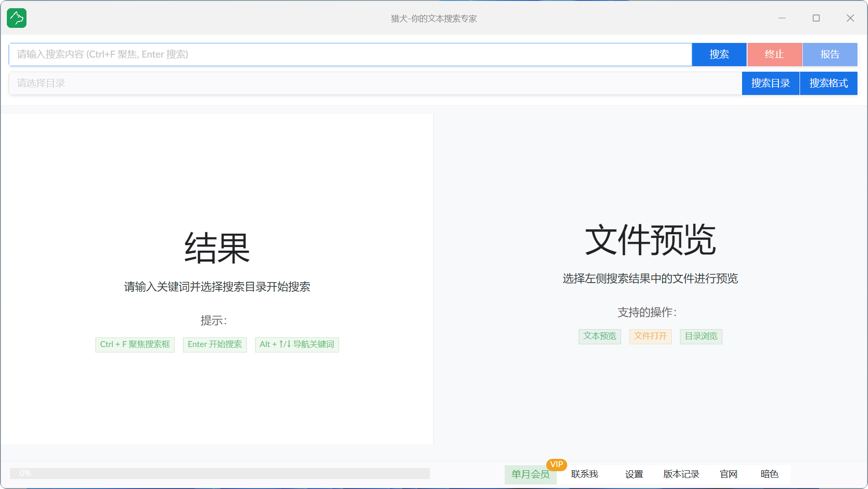Screen dimensions: 868x489
Task: Click the green hound app logo icon
Action: tap(17, 18)
